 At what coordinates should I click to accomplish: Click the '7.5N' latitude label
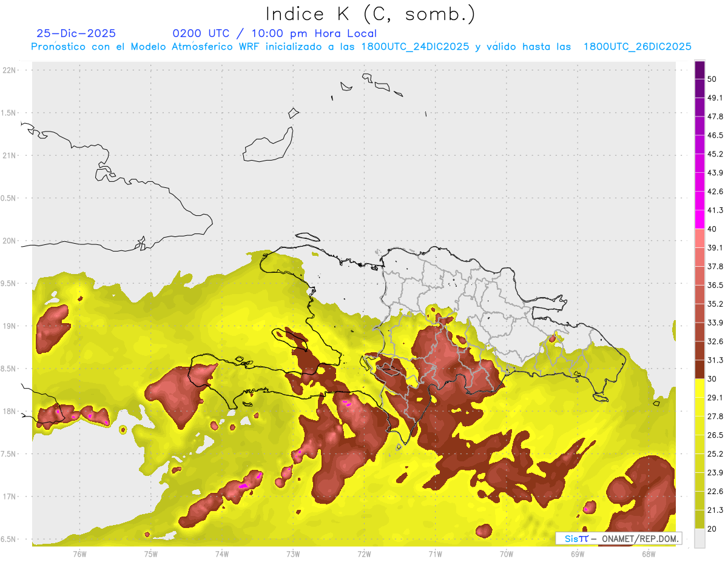[9, 454]
